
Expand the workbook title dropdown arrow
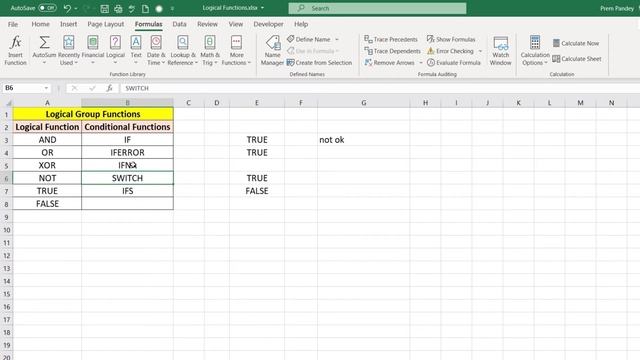(262, 8)
